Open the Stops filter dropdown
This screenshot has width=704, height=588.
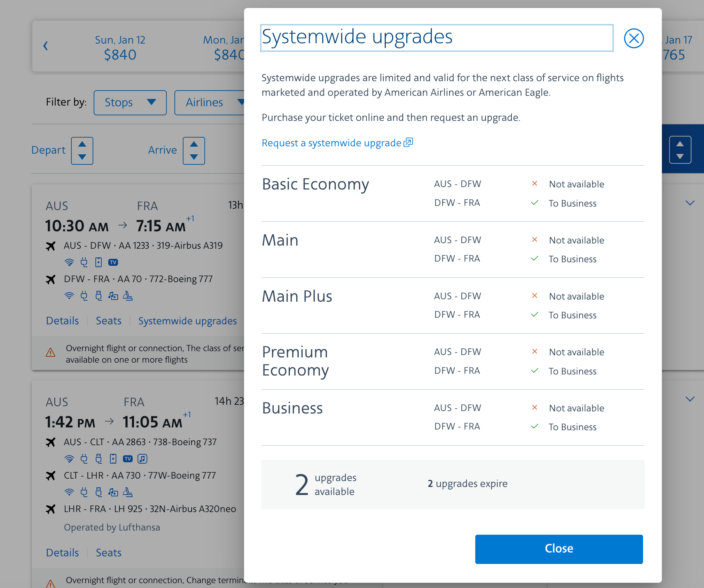pos(130,102)
